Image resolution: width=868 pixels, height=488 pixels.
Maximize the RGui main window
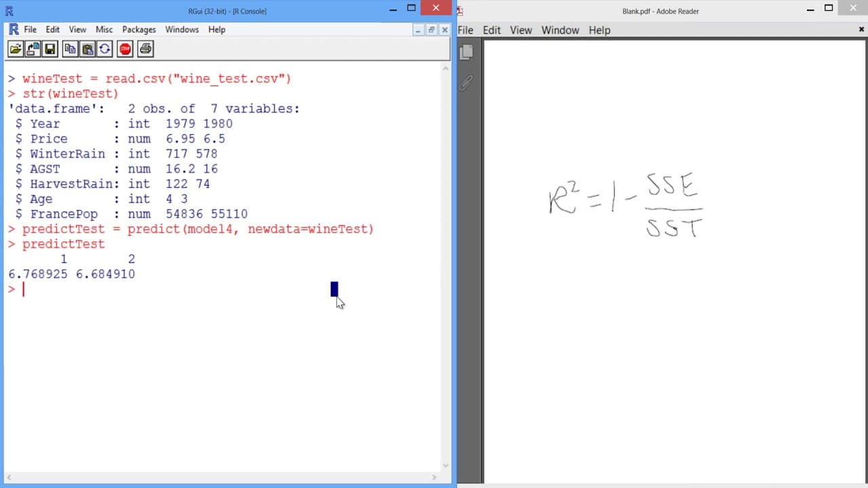(x=412, y=8)
